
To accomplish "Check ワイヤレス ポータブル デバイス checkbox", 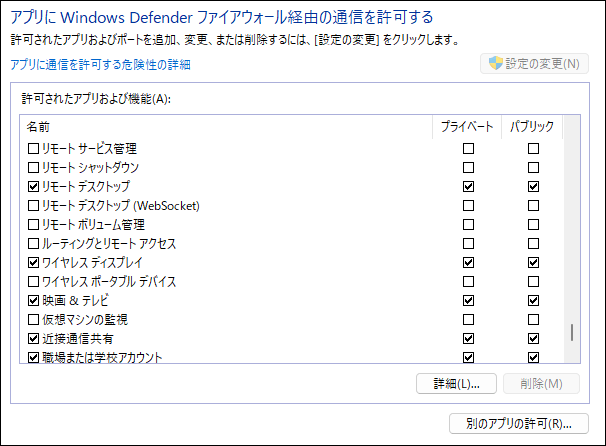I will pos(34,281).
